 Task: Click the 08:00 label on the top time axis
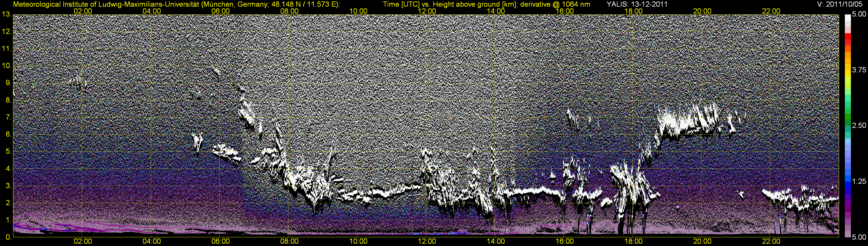[289, 11]
